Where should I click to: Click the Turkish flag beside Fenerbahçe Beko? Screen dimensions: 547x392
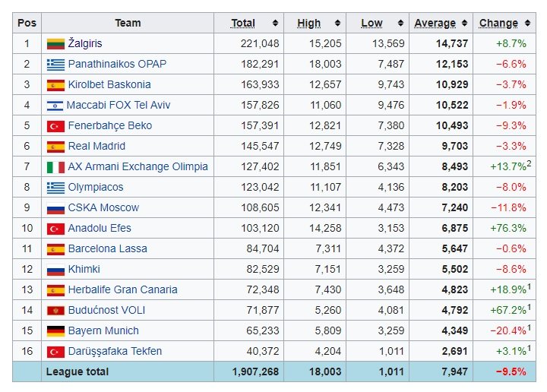coord(55,126)
